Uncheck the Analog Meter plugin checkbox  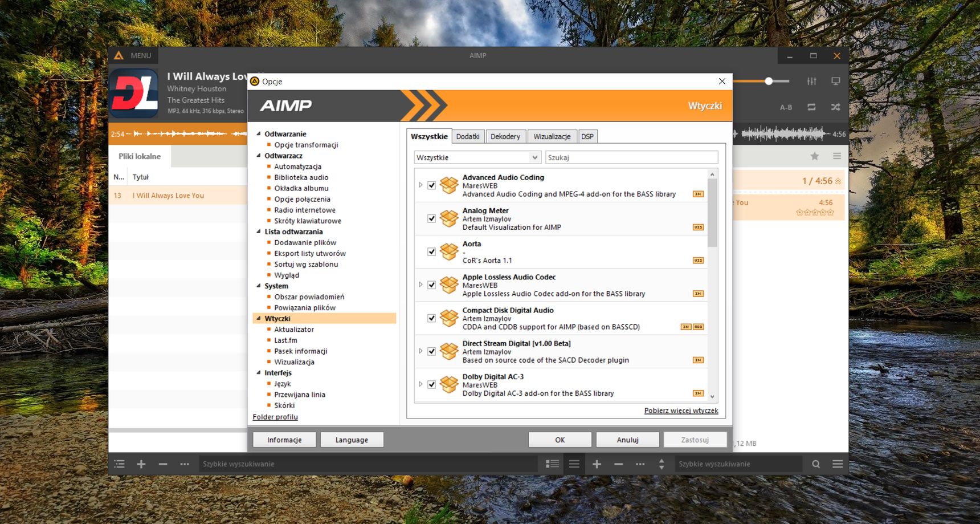coord(431,218)
